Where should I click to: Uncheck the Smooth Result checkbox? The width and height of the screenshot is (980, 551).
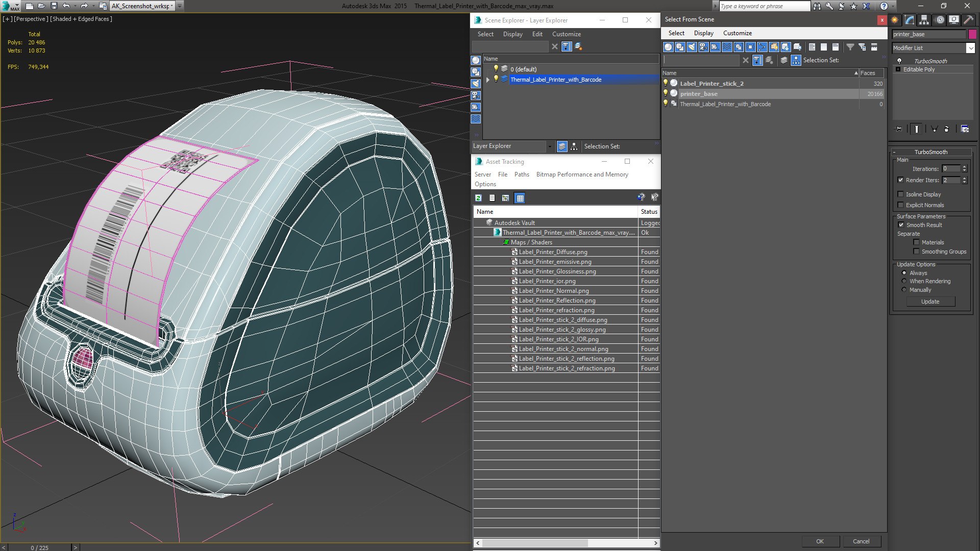coord(901,225)
